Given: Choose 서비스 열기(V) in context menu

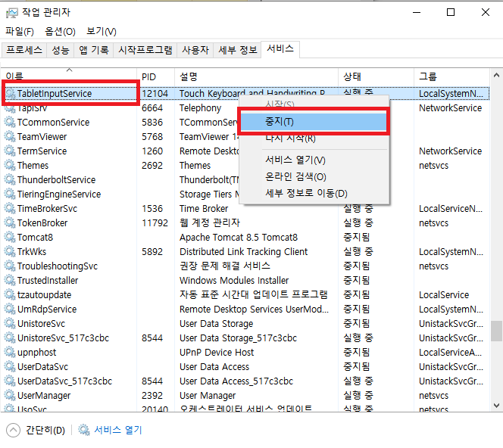Looking at the screenshot, I should (x=314, y=160).
